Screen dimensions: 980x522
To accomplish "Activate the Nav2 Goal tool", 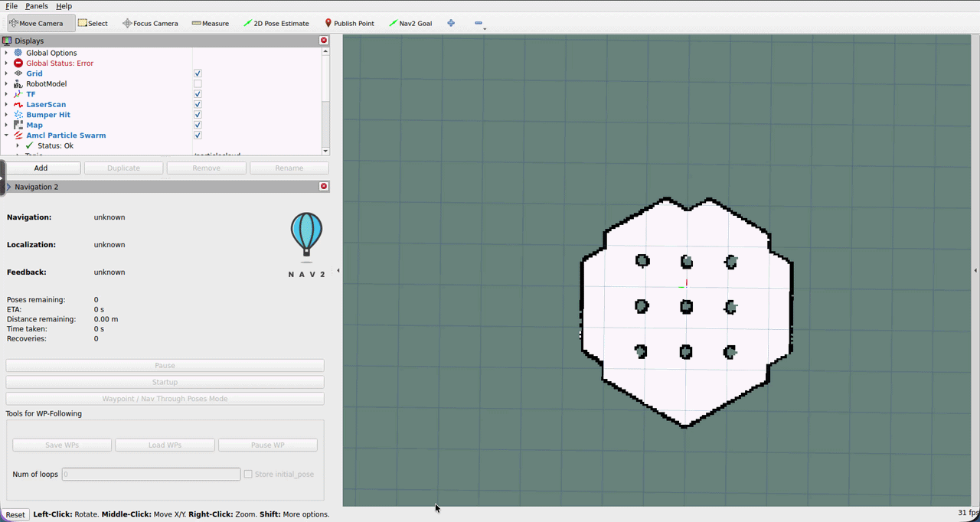I will 410,23.
